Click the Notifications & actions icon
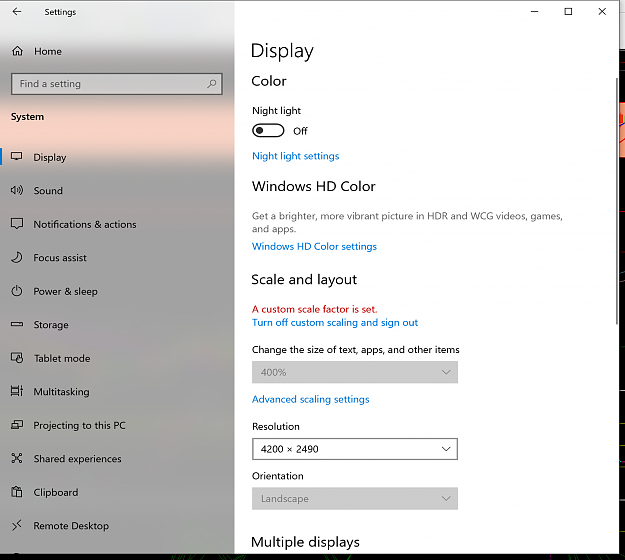Screen dimensions: 625x560 coord(17,224)
